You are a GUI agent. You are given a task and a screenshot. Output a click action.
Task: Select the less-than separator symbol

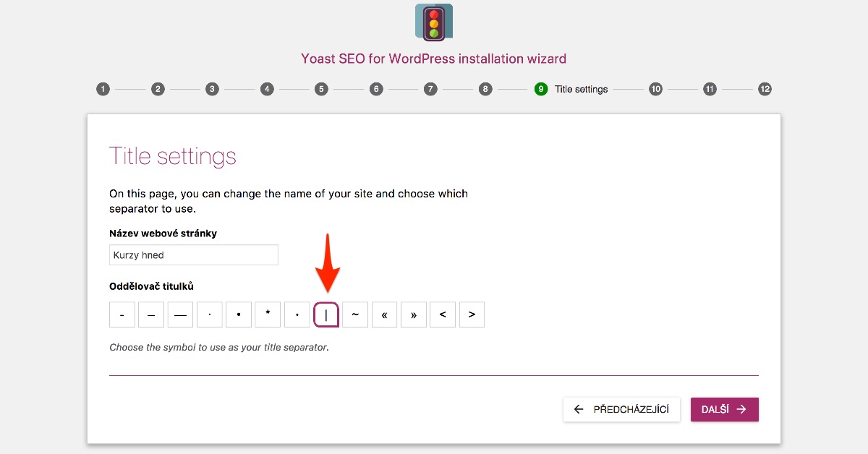coord(443,314)
